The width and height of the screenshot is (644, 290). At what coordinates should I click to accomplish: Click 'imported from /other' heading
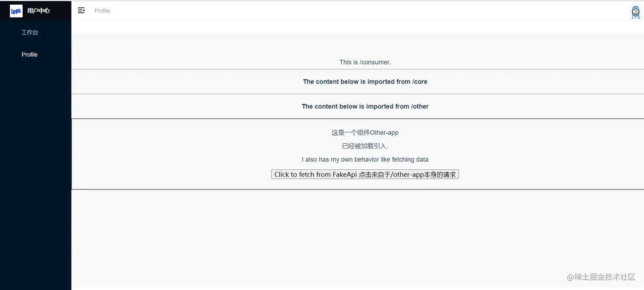[x=365, y=106]
